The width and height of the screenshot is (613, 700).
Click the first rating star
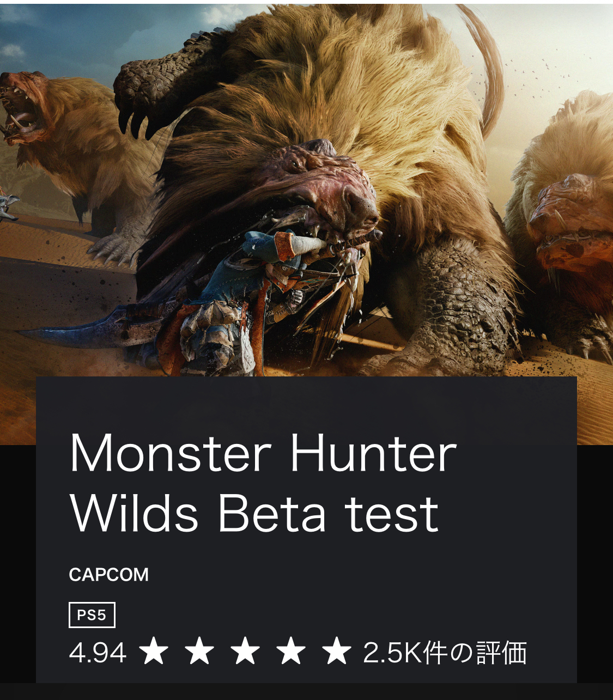[154, 652]
